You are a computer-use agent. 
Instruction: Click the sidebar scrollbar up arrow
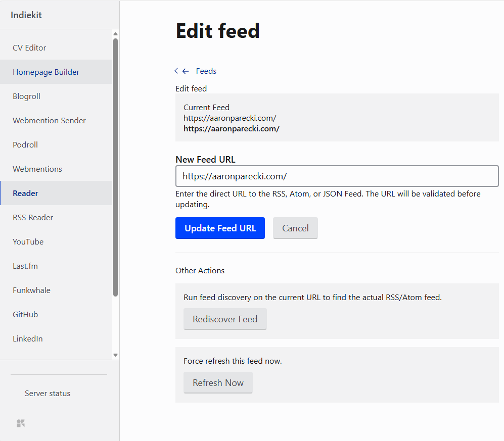[x=115, y=34]
